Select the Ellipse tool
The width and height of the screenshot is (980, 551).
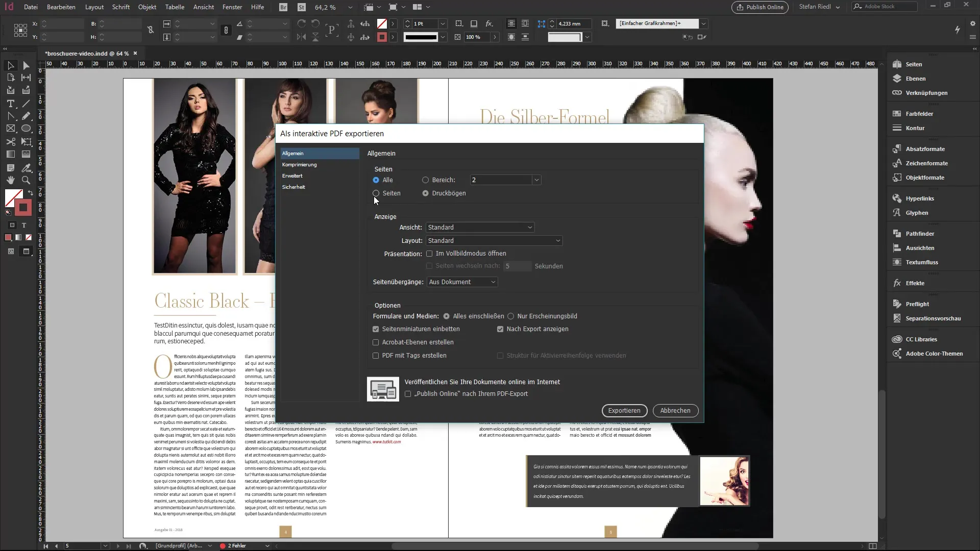[26, 129]
